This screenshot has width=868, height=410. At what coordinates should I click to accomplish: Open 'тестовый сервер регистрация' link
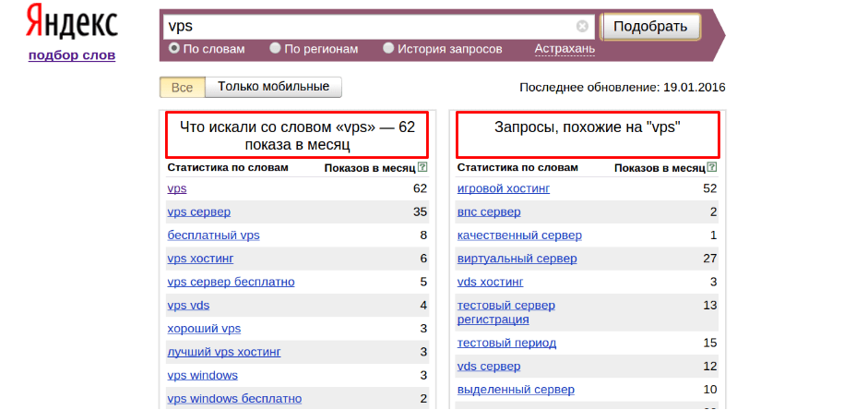point(505,312)
